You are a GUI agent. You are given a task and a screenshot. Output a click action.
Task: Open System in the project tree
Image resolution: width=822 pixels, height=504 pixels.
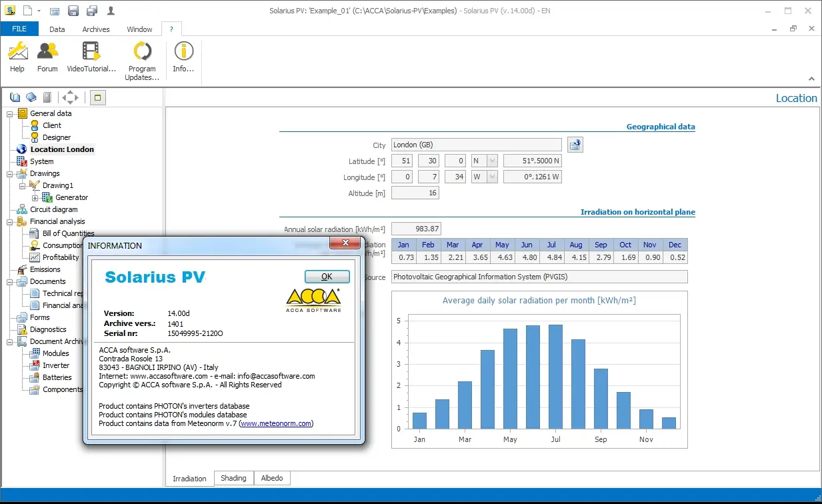click(41, 161)
